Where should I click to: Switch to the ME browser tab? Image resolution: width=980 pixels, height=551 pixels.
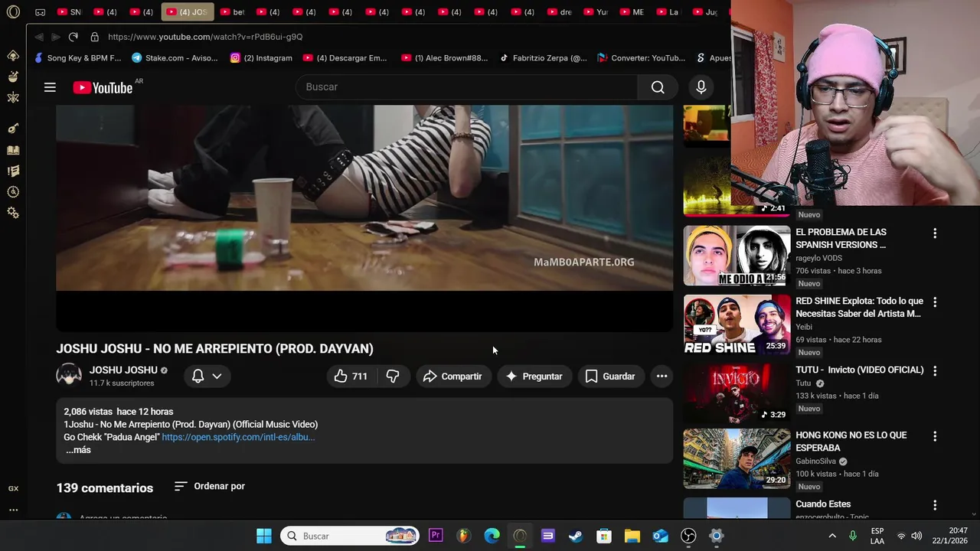tap(631, 12)
